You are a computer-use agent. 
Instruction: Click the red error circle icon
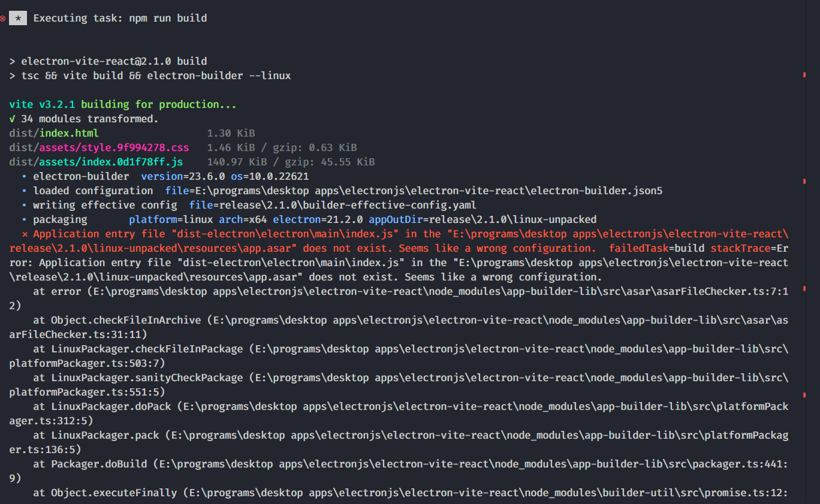tap(4, 18)
